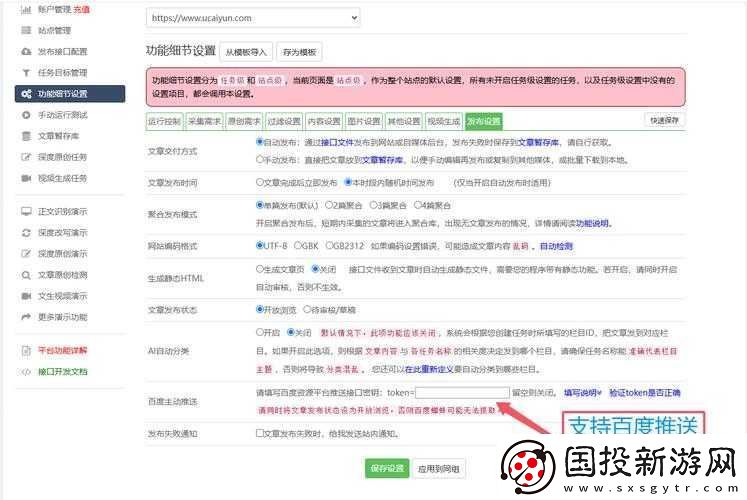Viewport: 747px width, 500px height.
Task: Focus the Baidu token input field
Action: [462, 393]
